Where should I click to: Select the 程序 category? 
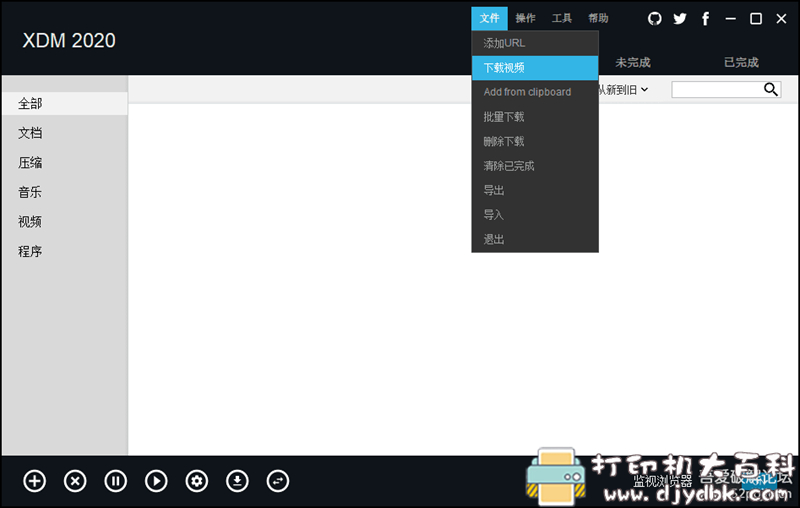coord(64,251)
